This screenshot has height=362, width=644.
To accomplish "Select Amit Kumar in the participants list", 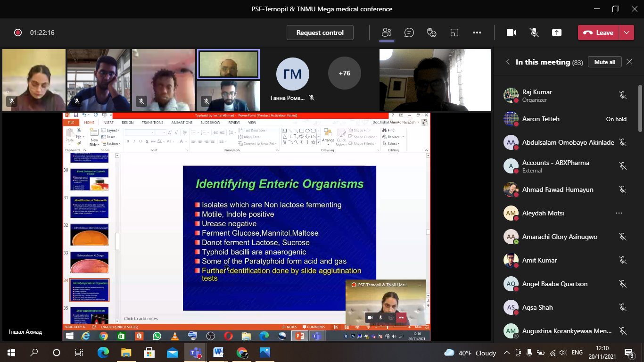I will tap(539, 260).
